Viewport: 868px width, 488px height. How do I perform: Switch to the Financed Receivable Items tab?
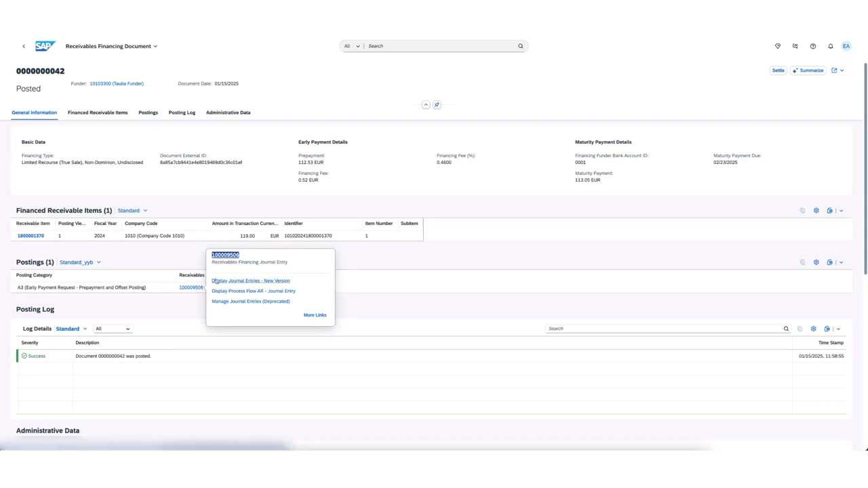pos(98,113)
